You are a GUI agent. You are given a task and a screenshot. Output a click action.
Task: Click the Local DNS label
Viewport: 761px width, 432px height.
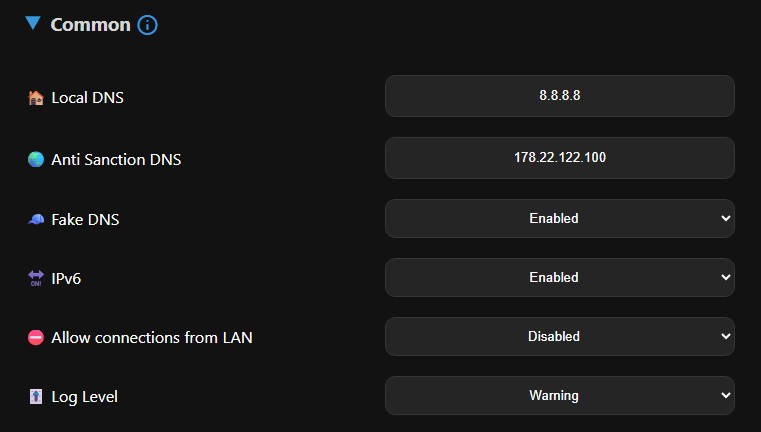point(87,98)
